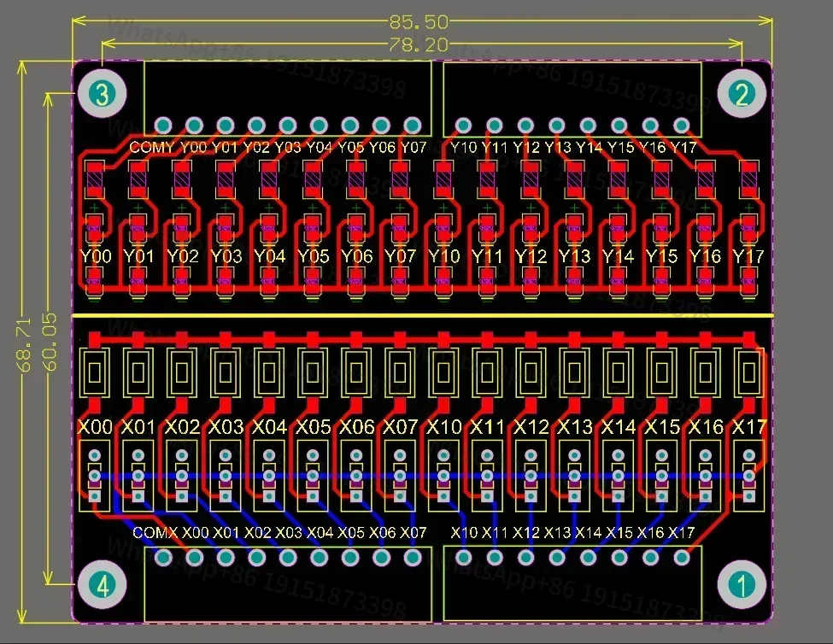Screen dimensions: 833x644
Task: Click the bottom X17 terminal pad
Action: pyautogui.click(x=682, y=558)
